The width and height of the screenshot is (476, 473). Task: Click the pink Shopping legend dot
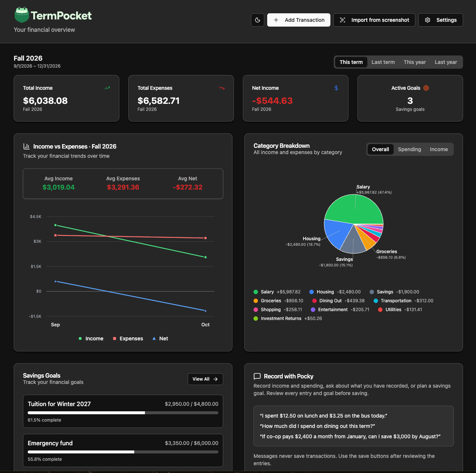tap(256, 310)
